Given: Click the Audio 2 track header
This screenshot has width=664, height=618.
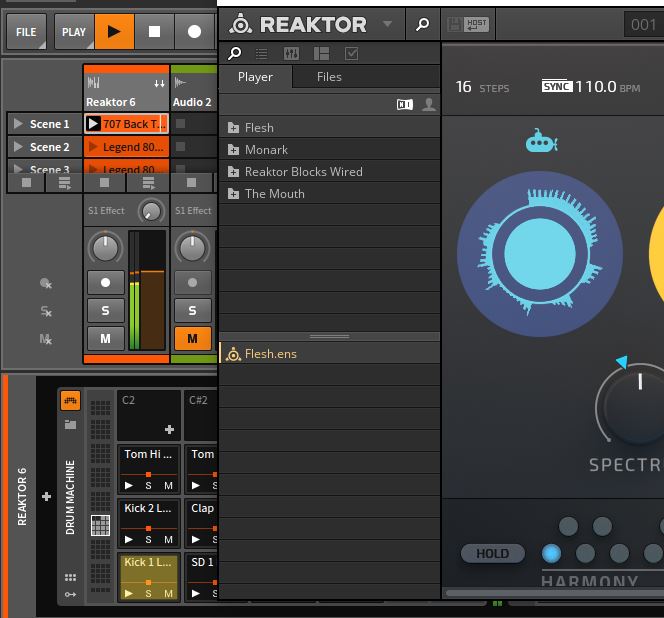Looking at the screenshot, I should point(194,91).
